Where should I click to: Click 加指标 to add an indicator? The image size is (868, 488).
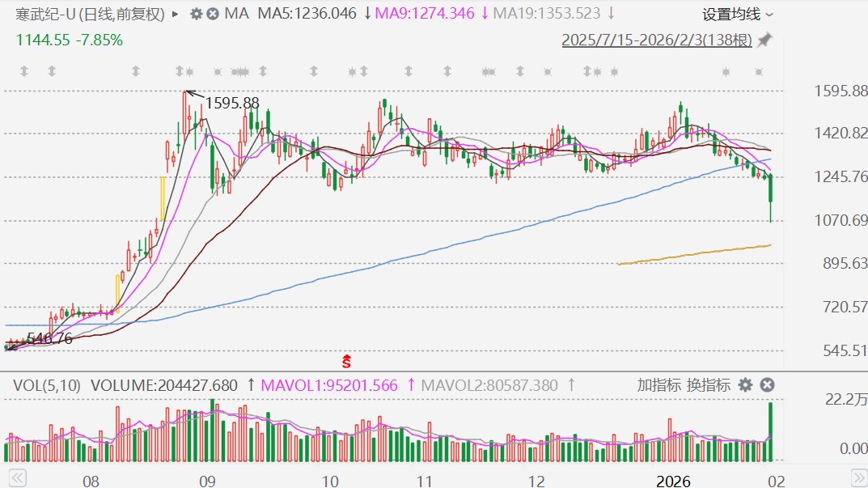[x=658, y=385]
